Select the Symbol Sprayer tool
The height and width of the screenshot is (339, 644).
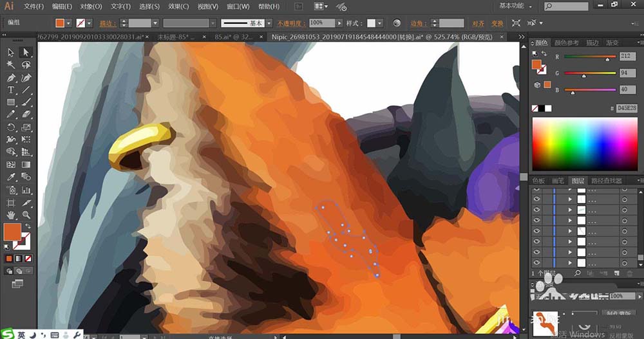point(11,190)
